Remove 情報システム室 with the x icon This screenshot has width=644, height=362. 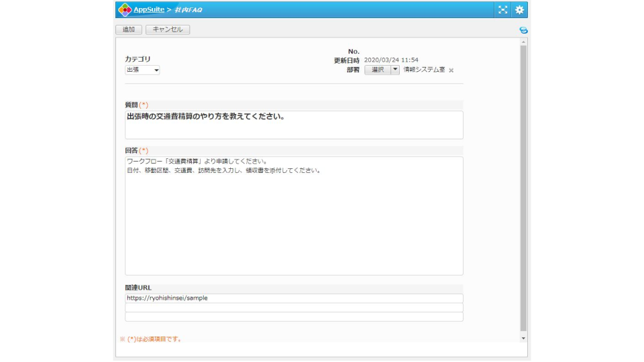tap(451, 70)
